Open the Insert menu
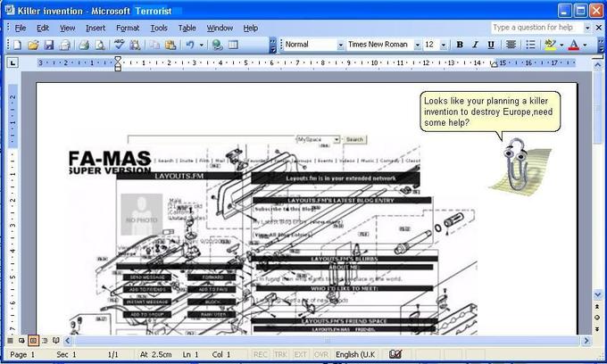The image size is (607, 364). point(96,28)
